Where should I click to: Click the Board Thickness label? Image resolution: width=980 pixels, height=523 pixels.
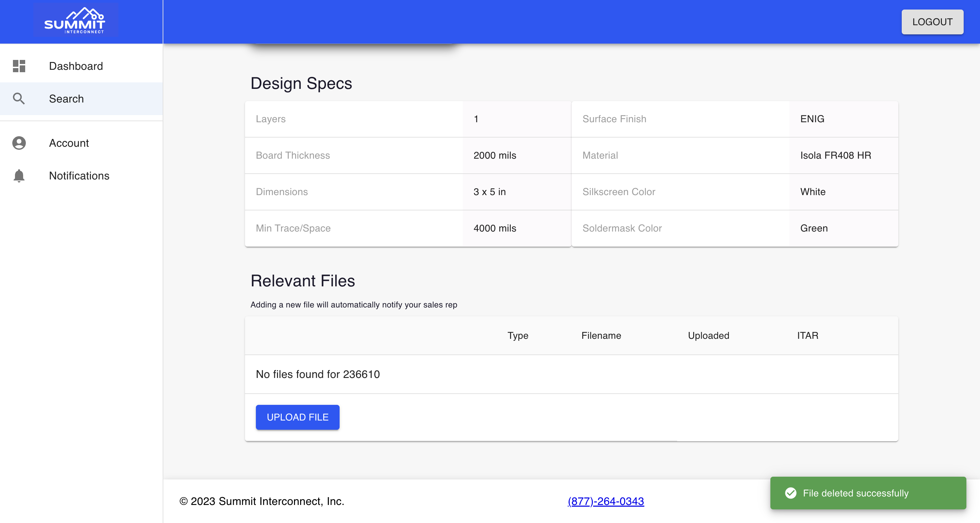(293, 155)
